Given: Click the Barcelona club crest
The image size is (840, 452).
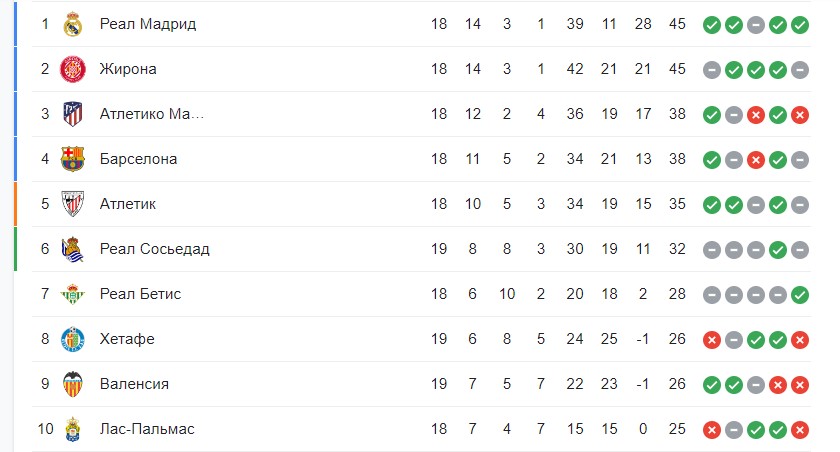Looking at the screenshot, I should point(72,159).
